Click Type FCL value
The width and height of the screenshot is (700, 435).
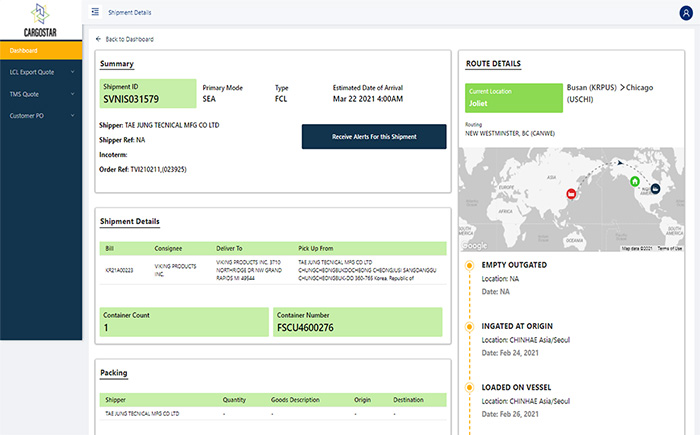(x=281, y=99)
